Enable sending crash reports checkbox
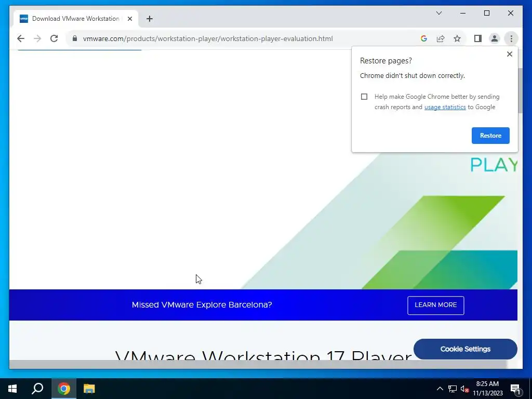532x399 pixels. 364,97
